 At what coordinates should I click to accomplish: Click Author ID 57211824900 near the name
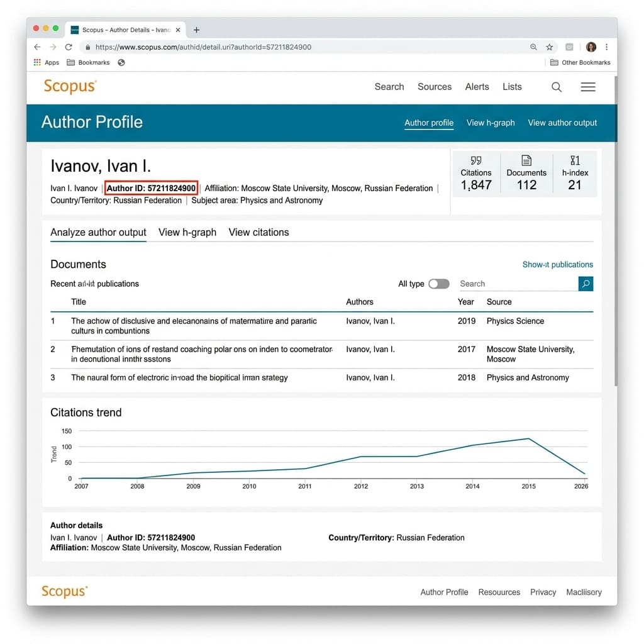[x=151, y=188]
